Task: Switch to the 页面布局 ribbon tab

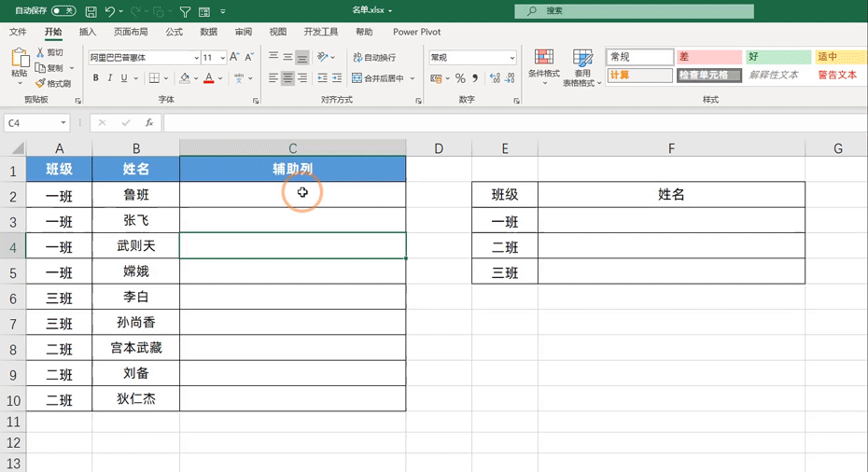Action: (x=131, y=32)
